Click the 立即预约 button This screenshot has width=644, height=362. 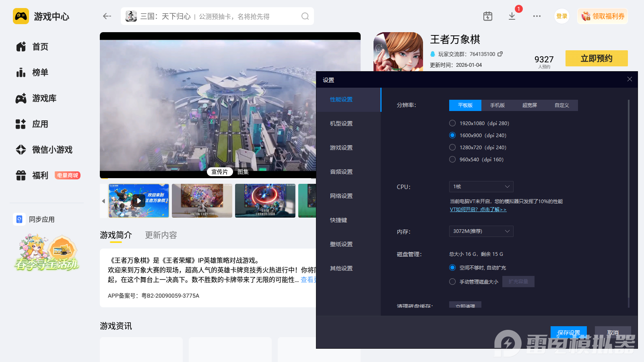[597, 58]
